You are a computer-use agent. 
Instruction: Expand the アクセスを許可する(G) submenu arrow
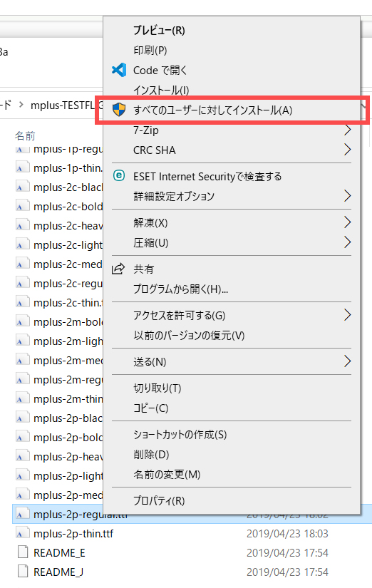(348, 315)
